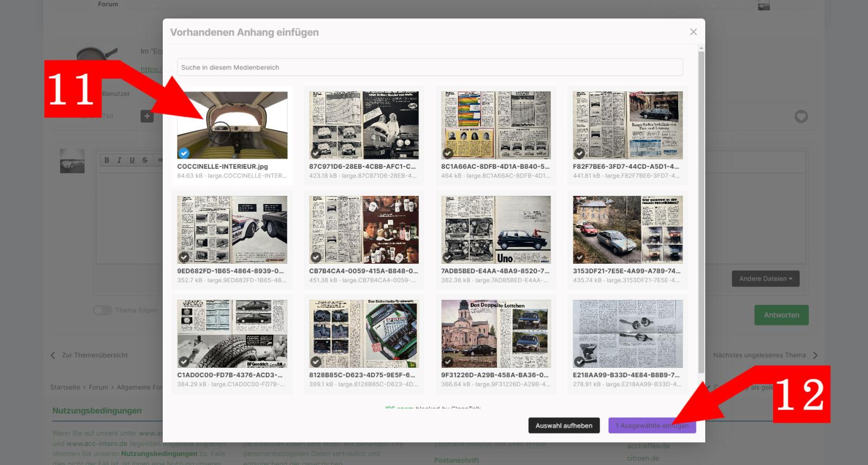Tick checkmark on 87C971D6-28EB image
This screenshot has height=465, width=868.
pyautogui.click(x=316, y=153)
